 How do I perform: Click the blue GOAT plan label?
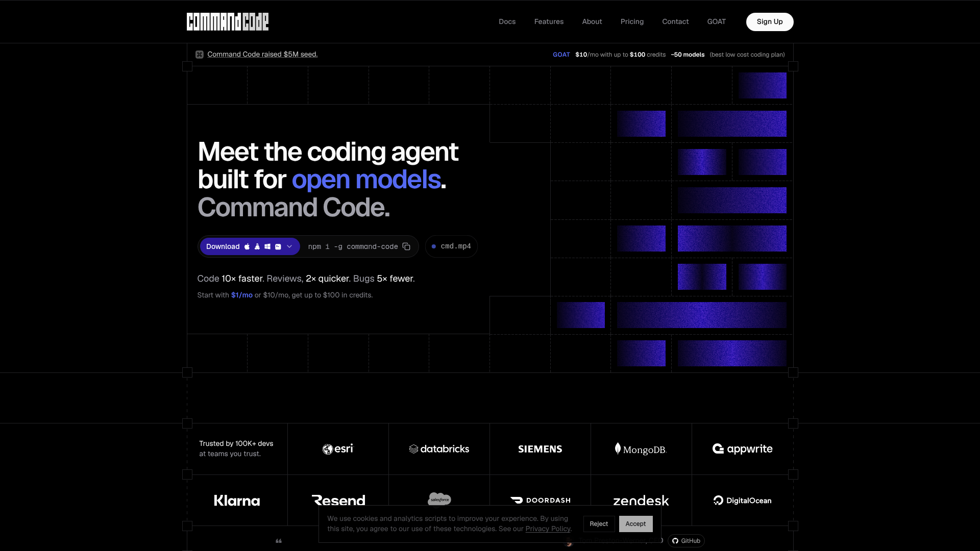tap(561, 55)
